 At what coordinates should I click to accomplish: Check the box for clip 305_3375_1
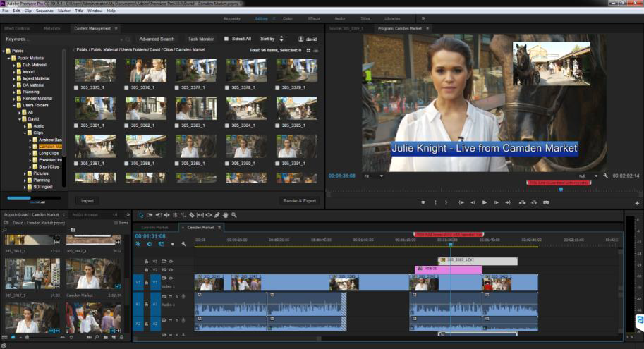(x=78, y=87)
